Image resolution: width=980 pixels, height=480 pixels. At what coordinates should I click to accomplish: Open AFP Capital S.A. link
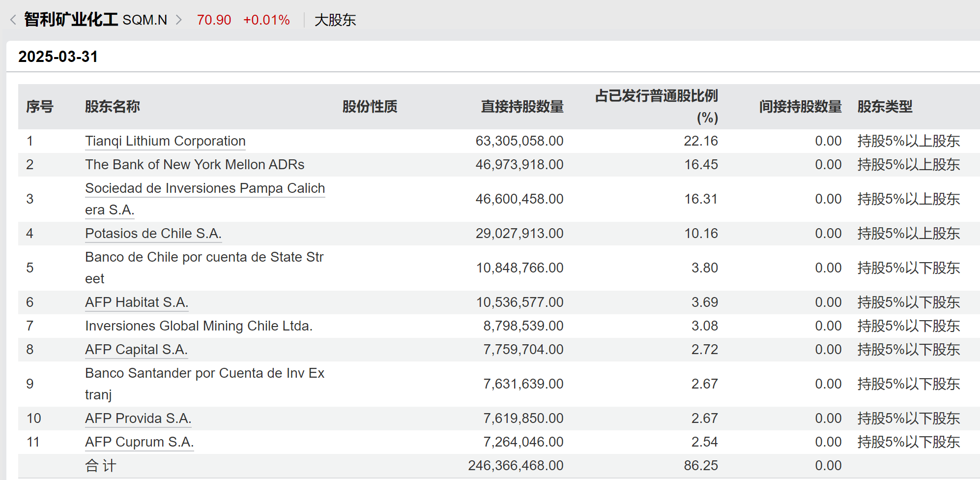tap(136, 350)
